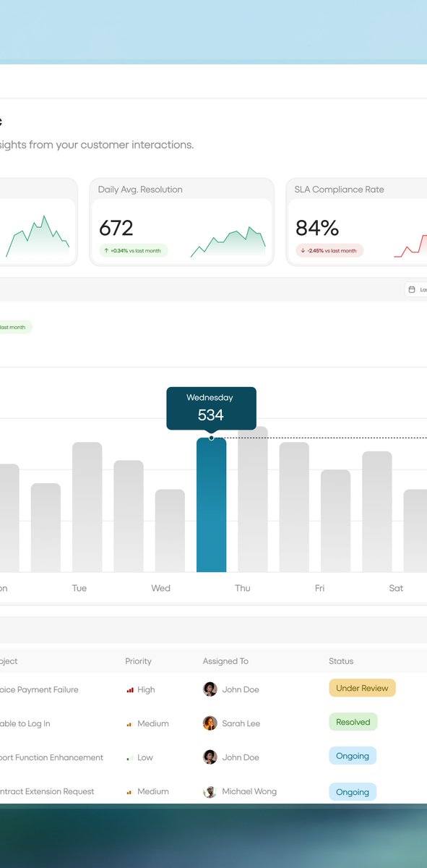Click the Tue axis label

(79, 588)
